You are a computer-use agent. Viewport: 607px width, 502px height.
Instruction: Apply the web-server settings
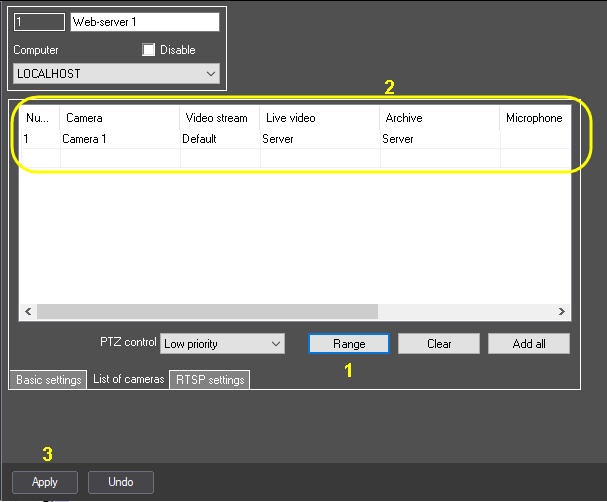pyautogui.click(x=45, y=482)
